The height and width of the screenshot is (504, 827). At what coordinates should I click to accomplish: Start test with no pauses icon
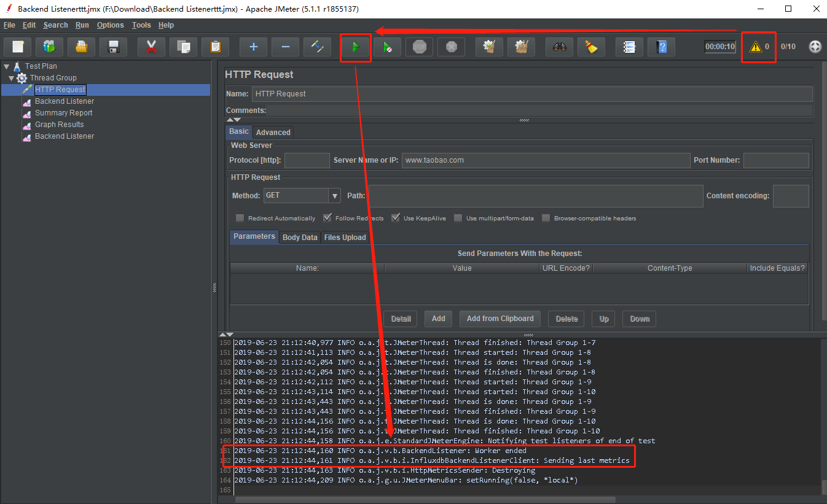(x=387, y=47)
